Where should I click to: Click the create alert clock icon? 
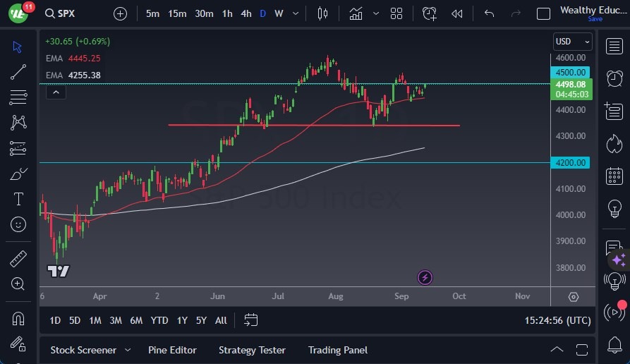pos(429,13)
